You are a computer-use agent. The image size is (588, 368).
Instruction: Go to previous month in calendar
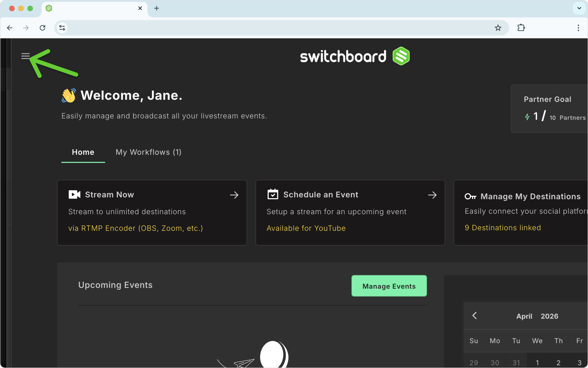[x=474, y=316]
